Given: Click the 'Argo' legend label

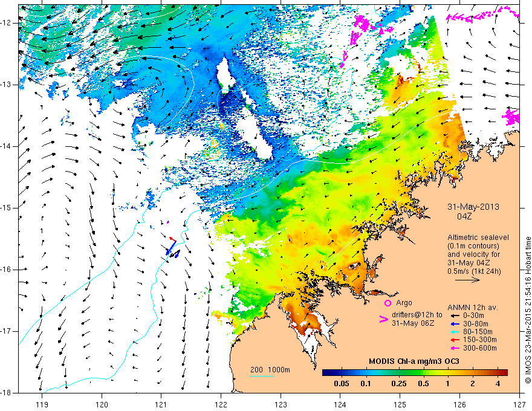Looking at the screenshot, I should coord(404,303).
